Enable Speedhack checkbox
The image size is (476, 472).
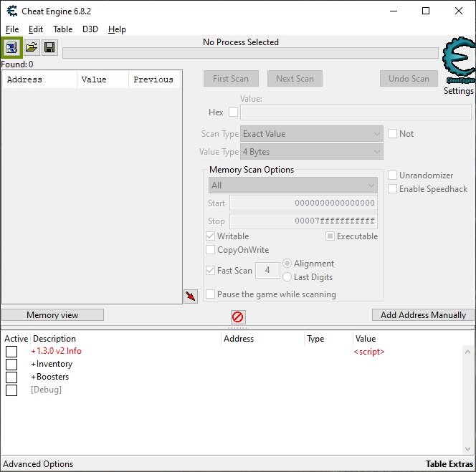[392, 189]
